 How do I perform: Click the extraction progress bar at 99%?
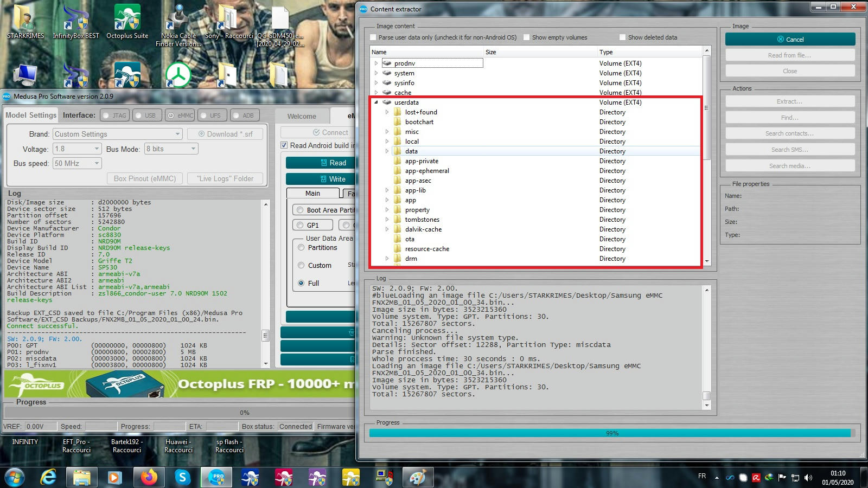612,433
